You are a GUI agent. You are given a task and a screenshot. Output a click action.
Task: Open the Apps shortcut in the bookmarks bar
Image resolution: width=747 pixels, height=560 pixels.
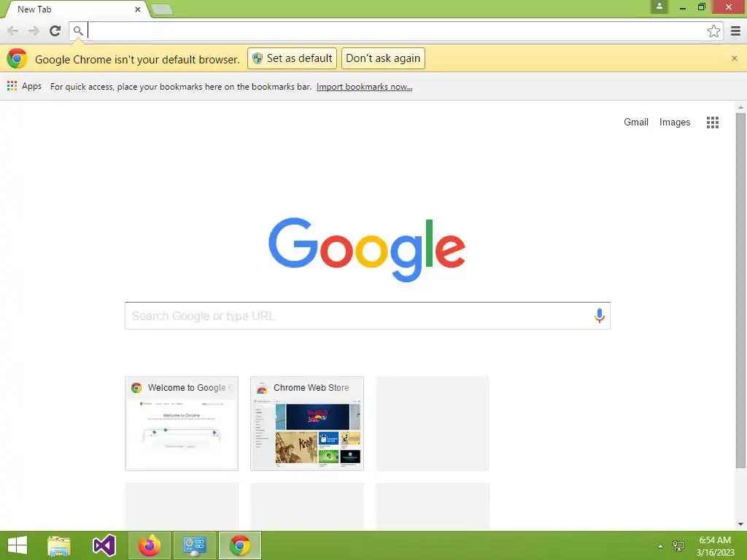(24, 86)
